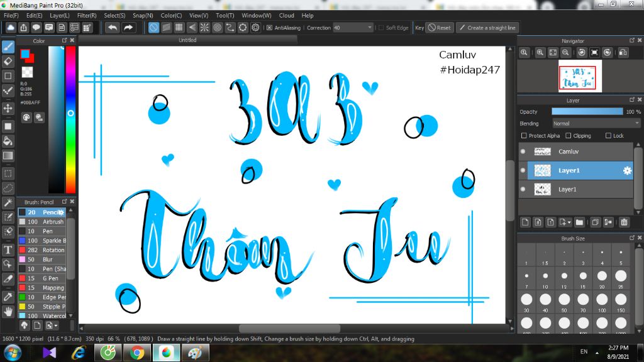The image size is (644, 362).
Task: Hide the Camluv layer
Action: point(523,151)
